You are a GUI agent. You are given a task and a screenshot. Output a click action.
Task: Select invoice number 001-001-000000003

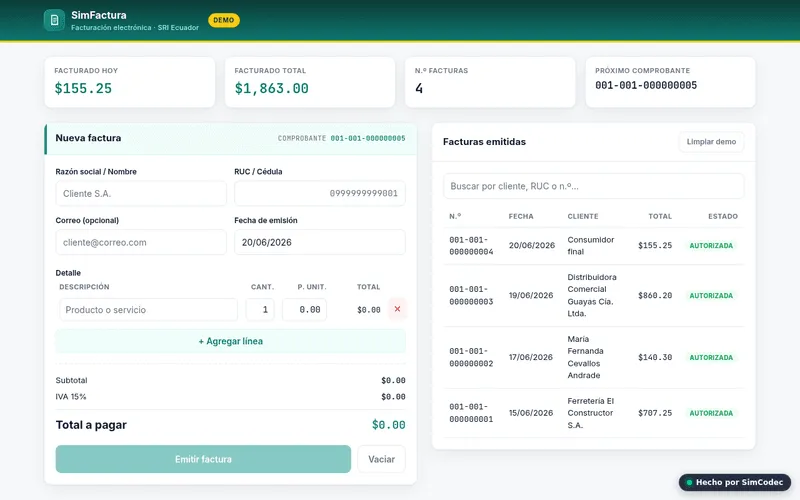471,295
